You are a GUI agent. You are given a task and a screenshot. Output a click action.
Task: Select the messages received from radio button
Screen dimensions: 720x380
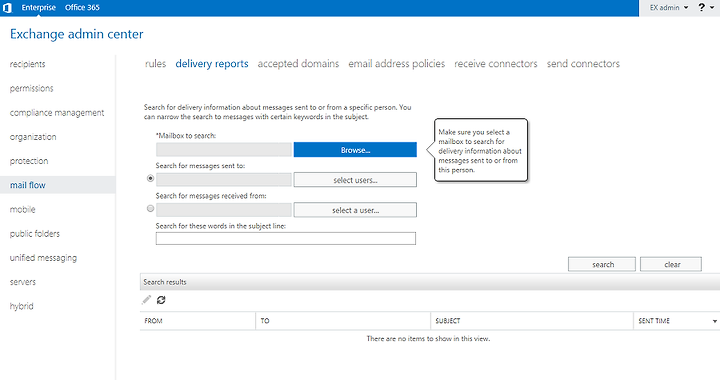150,209
